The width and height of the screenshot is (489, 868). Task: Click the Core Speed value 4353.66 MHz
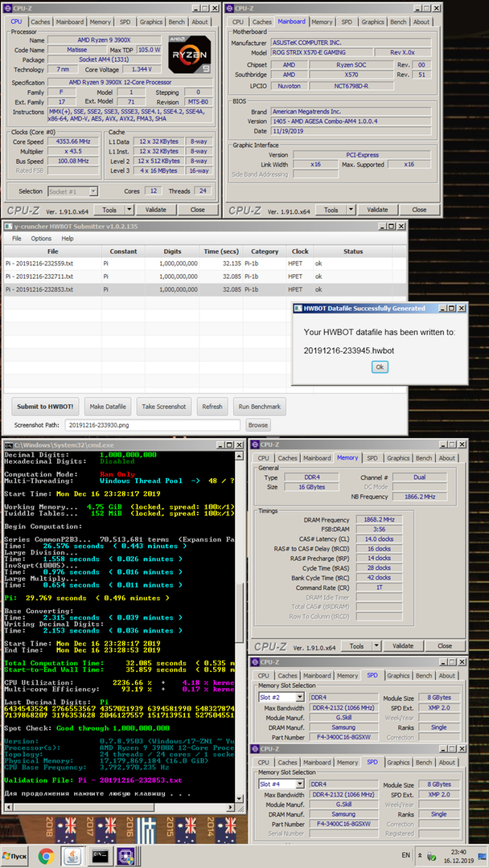pos(74,141)
